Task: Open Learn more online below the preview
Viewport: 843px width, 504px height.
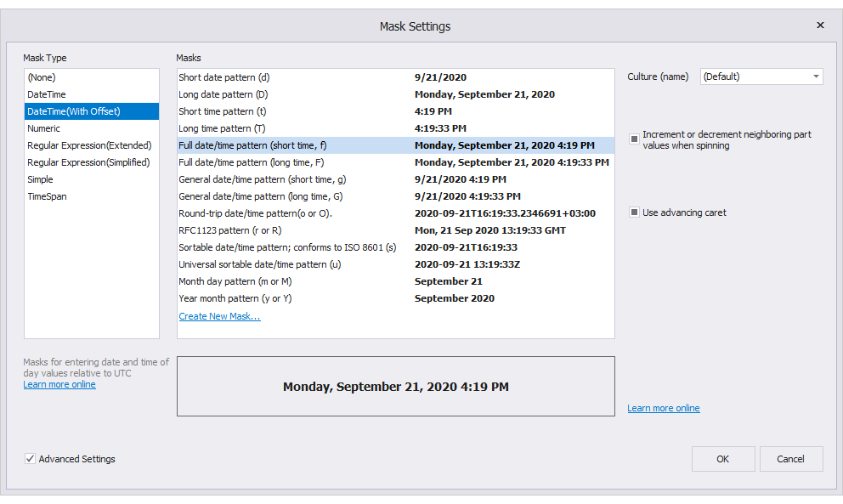Action: pyautogui.click(x=663, y=407)
